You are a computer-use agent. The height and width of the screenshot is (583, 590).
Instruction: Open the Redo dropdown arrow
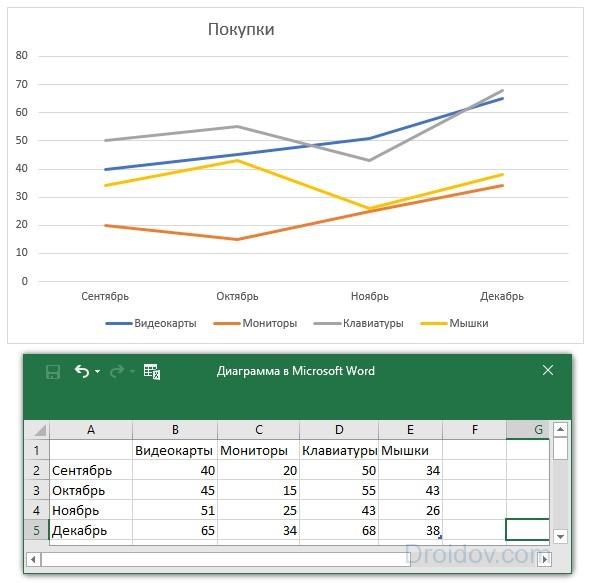pyautogui.click(x=132, y=371)
